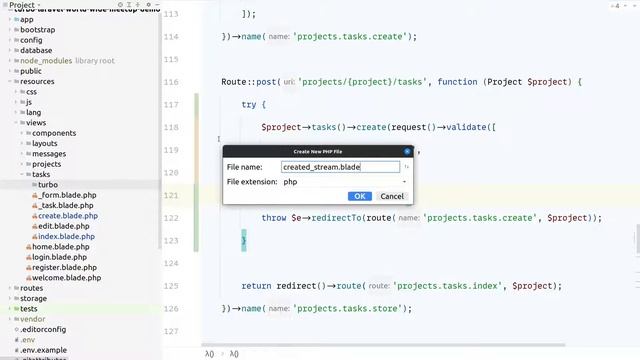Collapse the resources folder
Image resolution: width=640 pixels, height=360 pixels.
[10, 81]
